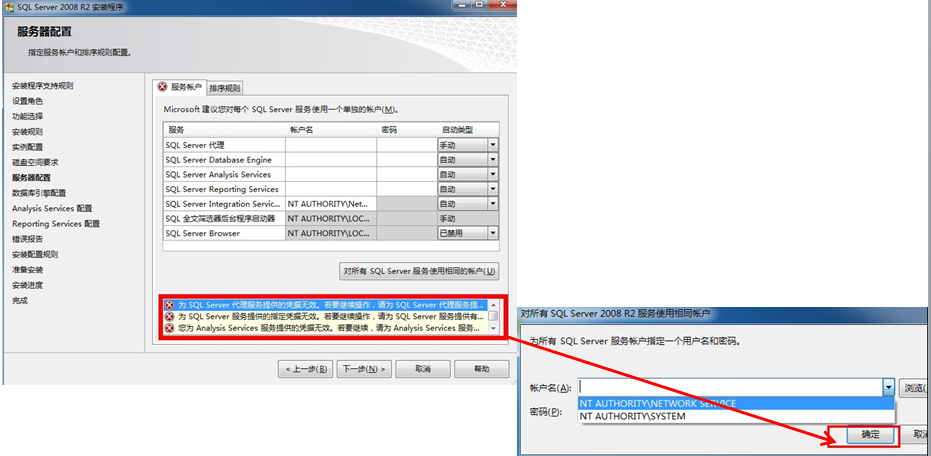This screenshot has height=456, width=931.
Task: Open startup type dropdown for Database Engine
Action: coord(493,160)
